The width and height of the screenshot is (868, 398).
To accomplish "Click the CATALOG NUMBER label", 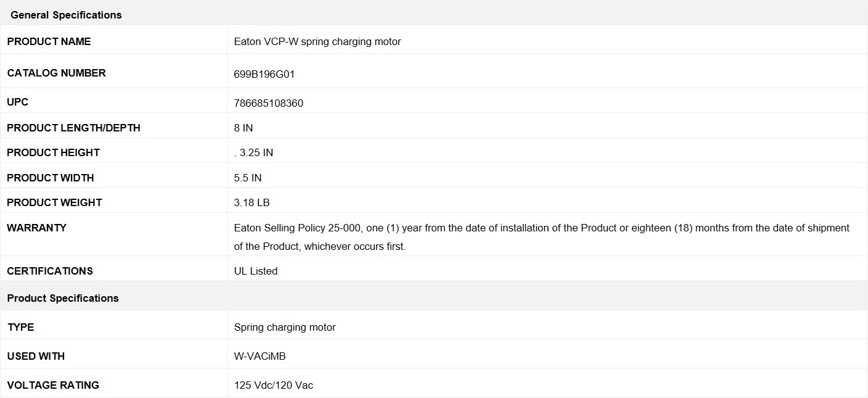I will (57, 73).
